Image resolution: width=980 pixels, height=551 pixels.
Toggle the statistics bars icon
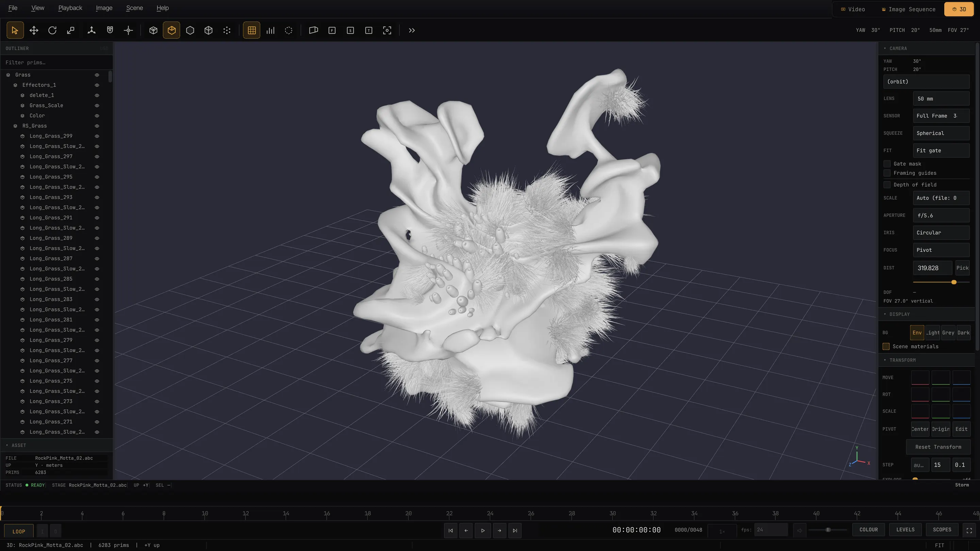tap(271, 30)
